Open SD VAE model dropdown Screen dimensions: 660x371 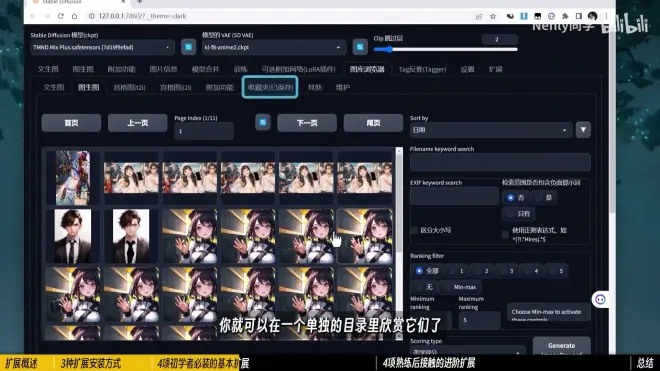tap(274, 47)
